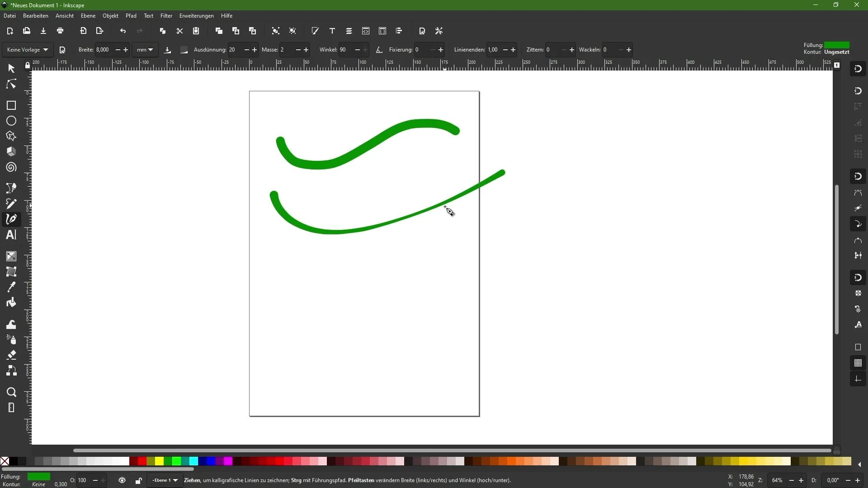Click the Breite width input field
The image size is (868, 488).
pos(104,50)
